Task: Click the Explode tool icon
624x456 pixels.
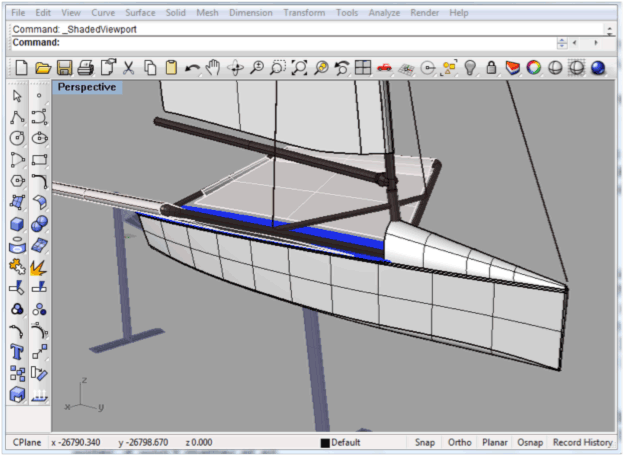Action: 39,266
